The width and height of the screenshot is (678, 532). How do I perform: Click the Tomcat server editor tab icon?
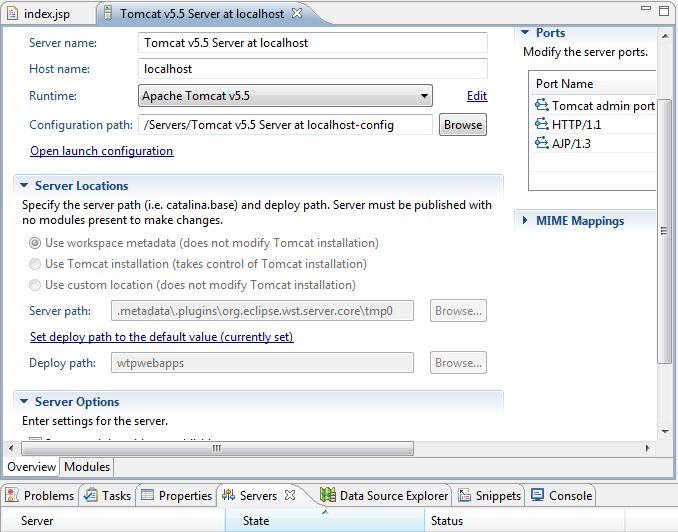point(108,13)
